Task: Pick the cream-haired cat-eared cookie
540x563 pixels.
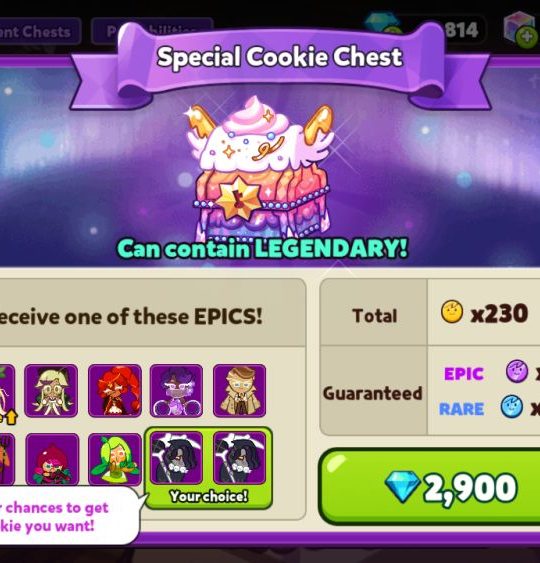Action: (x=51, y=391)
